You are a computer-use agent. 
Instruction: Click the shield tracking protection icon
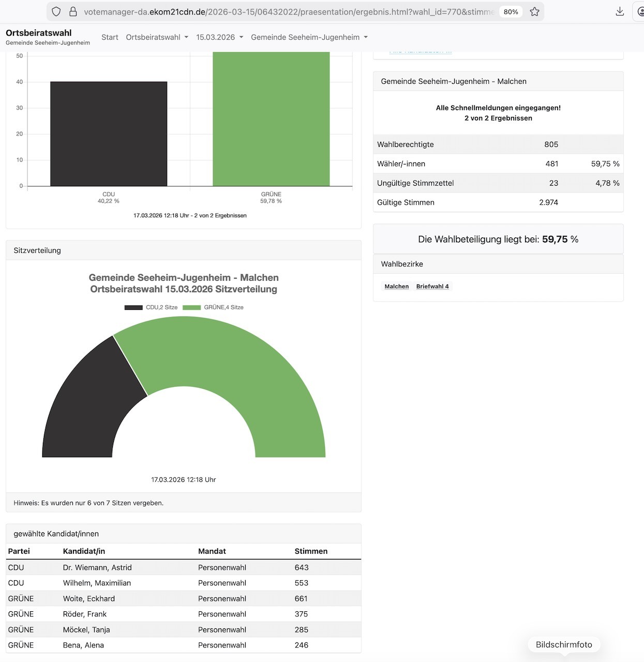click(56, 11)
